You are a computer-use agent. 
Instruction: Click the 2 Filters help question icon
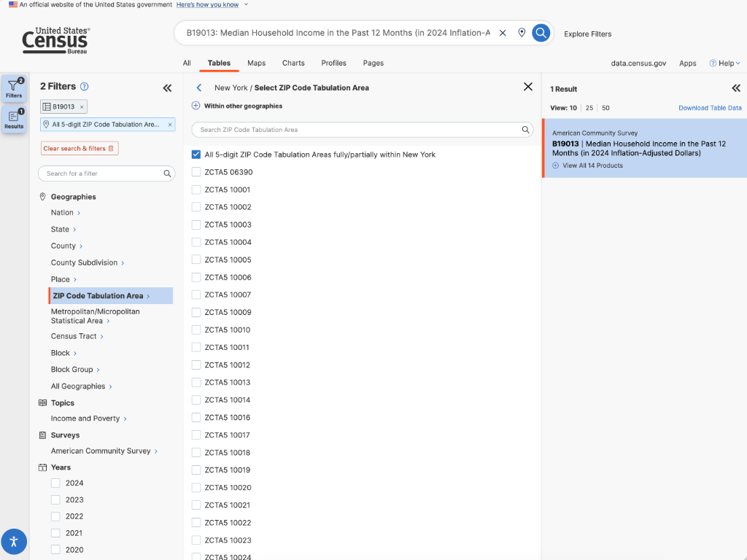tap(85, 86)
